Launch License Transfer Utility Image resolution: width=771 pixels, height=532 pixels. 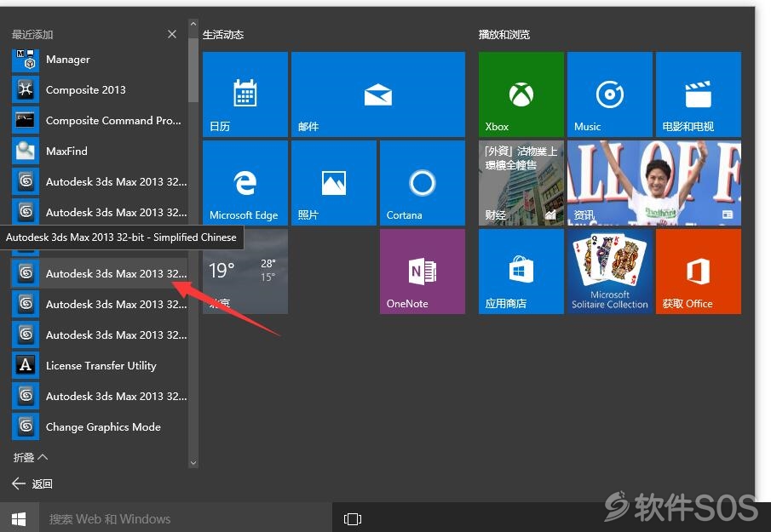[x=99, y=365]
